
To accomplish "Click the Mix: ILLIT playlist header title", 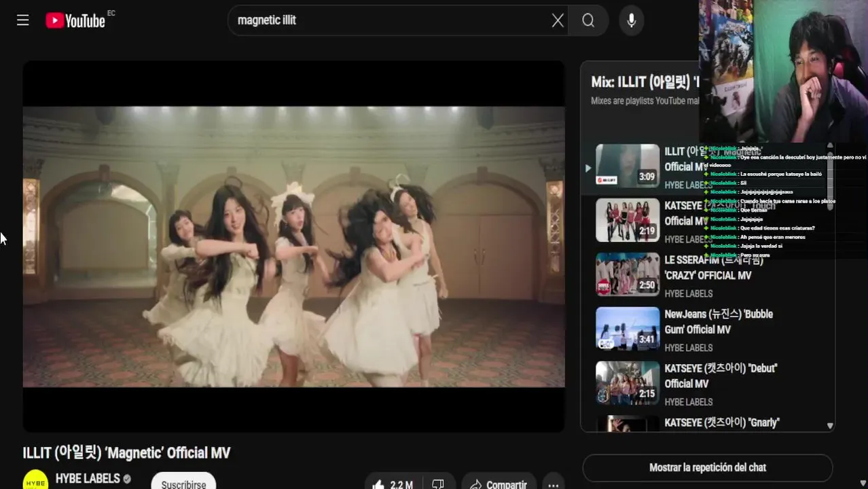I will pos(645,82).
